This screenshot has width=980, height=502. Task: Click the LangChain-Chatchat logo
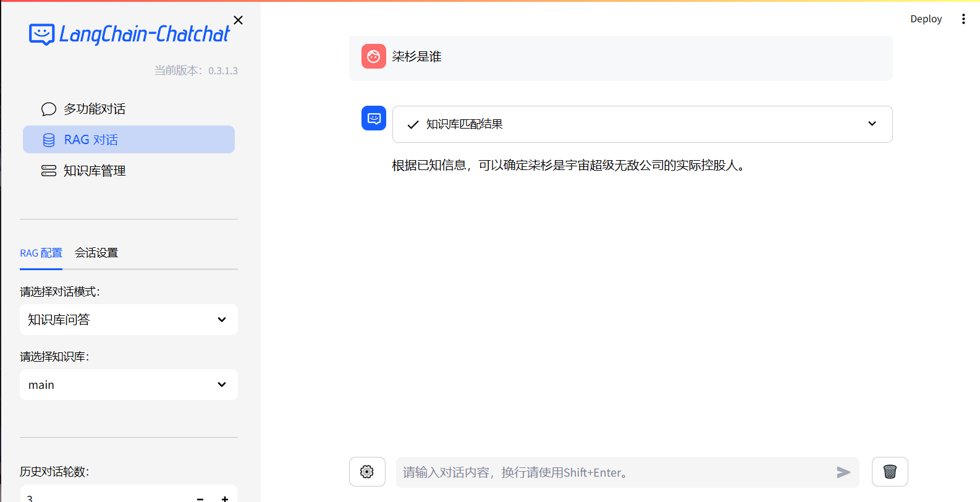pyautogui.click(x=129, y=34)
